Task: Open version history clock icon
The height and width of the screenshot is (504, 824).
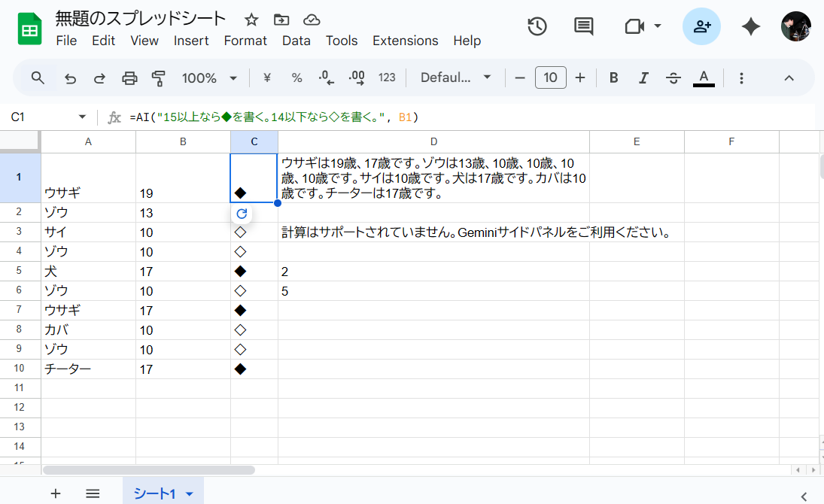Action: pyautogui.click(x=537, y=26)
